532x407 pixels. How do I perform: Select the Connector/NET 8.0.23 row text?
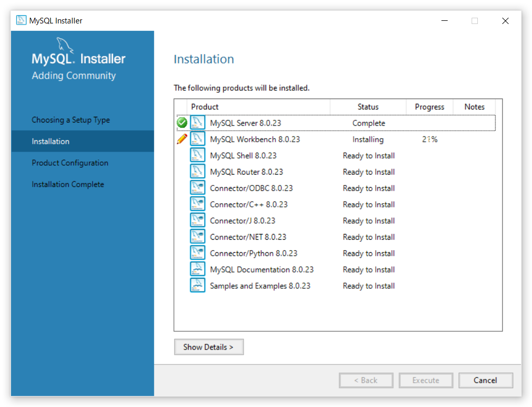tap(248, 237)
